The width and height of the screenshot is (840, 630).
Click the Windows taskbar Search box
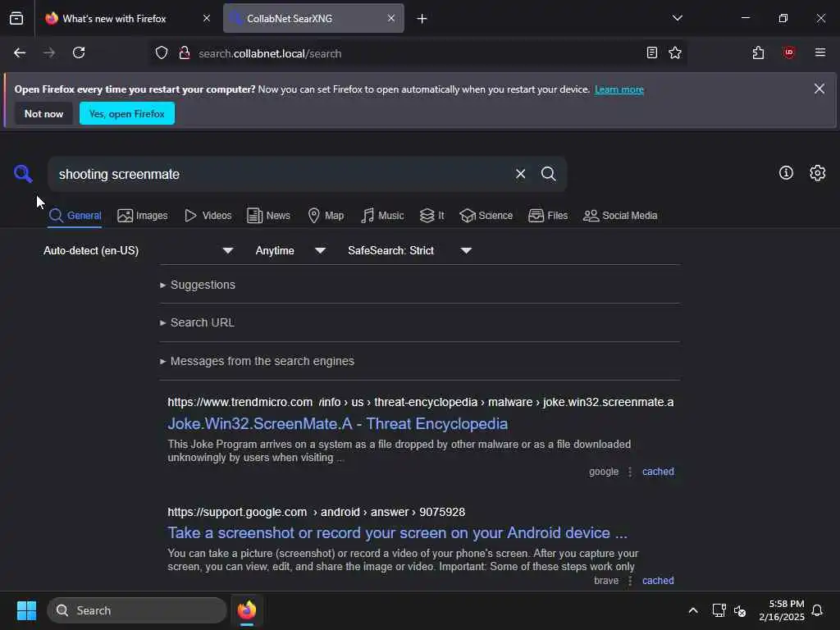(x=137, y=610)
